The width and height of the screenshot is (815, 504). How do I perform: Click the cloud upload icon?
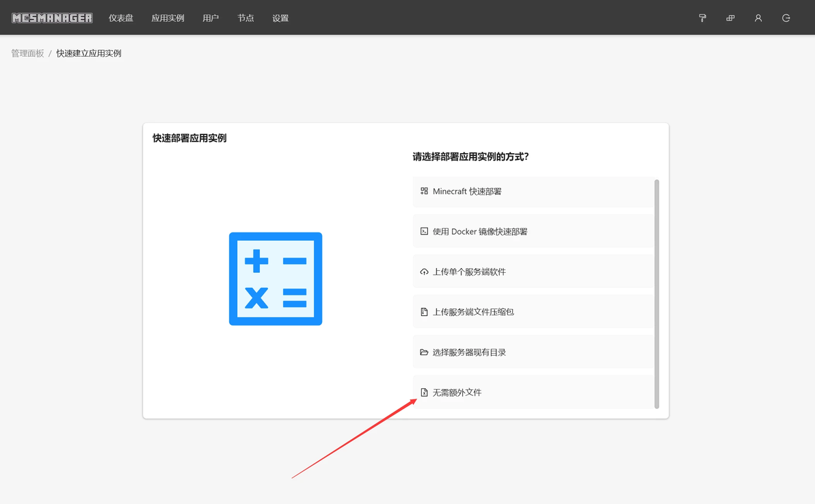(424, 271)
